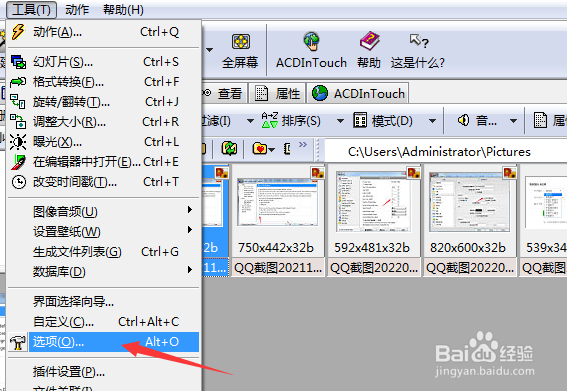Click the sun exposure icon
This screenshot has width=567, height=391.
18,142
